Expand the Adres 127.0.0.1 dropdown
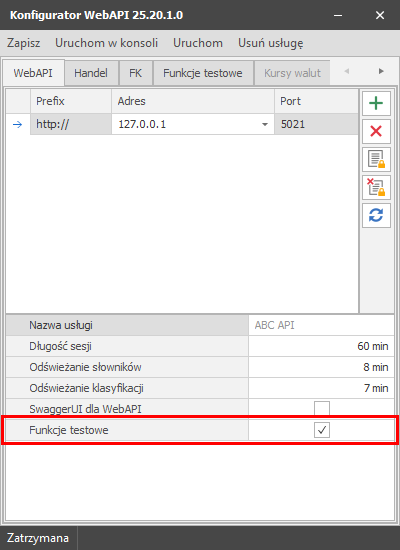This screenshot has width=400, height=550. pyautogui.click(x=265, y=125)
